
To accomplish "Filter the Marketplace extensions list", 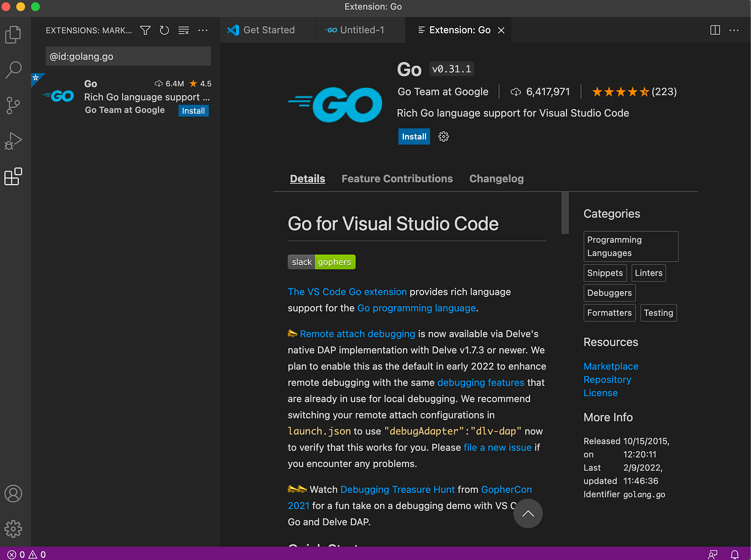I will click(x=145, y=30).
